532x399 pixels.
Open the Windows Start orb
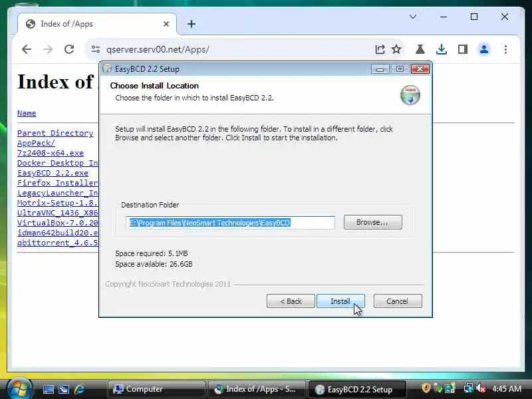19,389
